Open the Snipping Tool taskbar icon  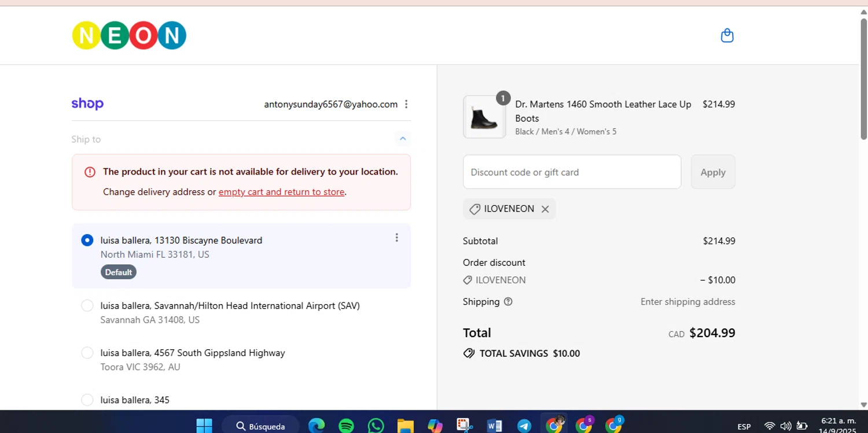tap(465, 426)
